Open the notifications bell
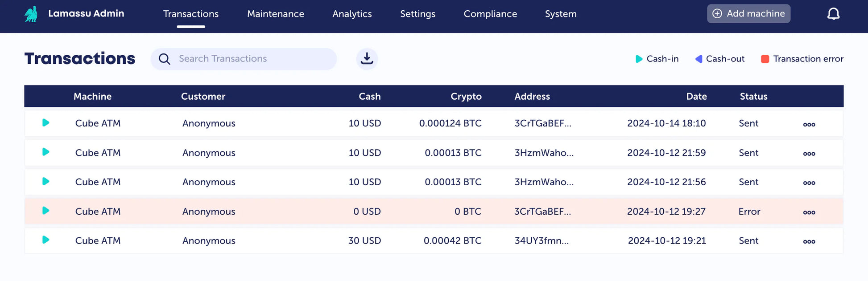Viewport: 868px width, 281px height. (x=833, y=14)
